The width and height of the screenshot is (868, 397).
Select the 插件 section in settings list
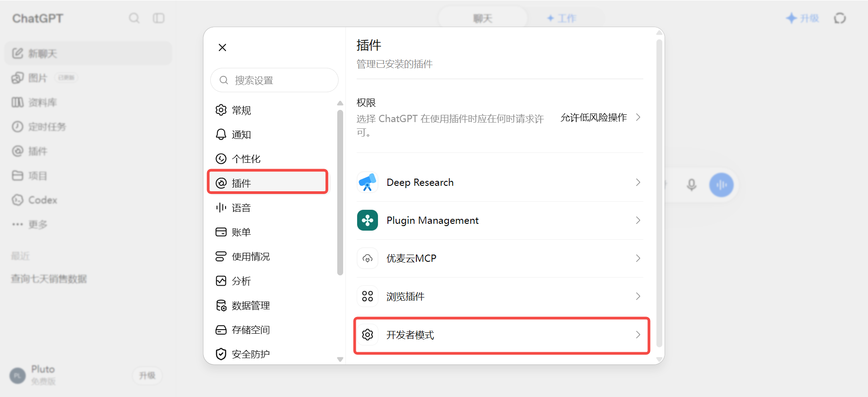pyautogui.click(x=268, y=183)
